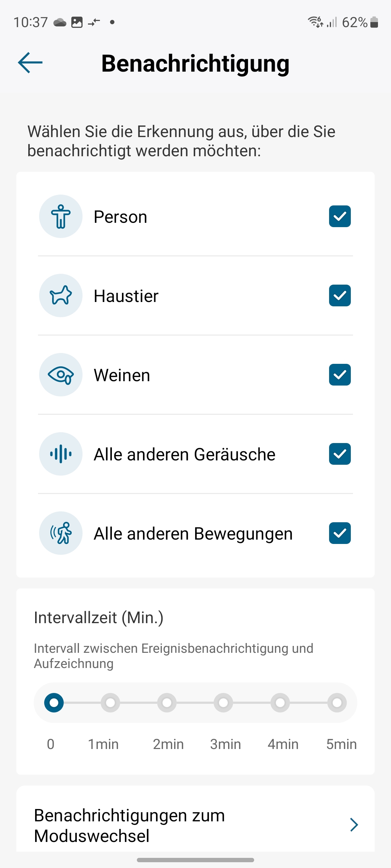Uncheck the Person notification checkbox
This screenshot has height=868, width=391.
340,216
